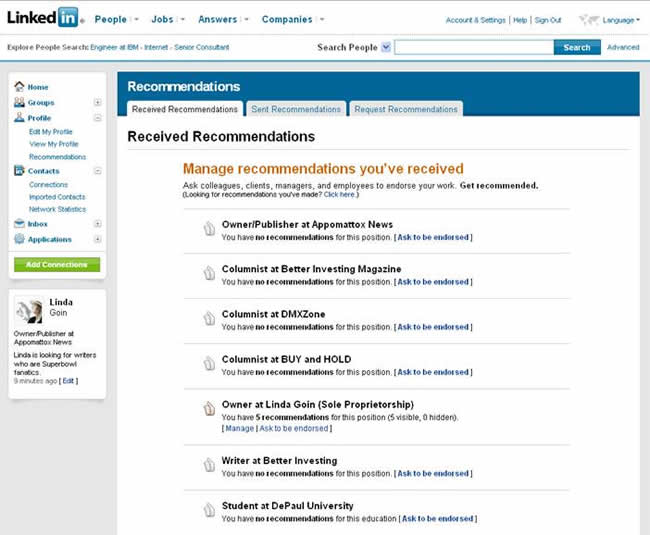Click the LinkedIn logo
The image size is (650, 535).
coord(43,17)
